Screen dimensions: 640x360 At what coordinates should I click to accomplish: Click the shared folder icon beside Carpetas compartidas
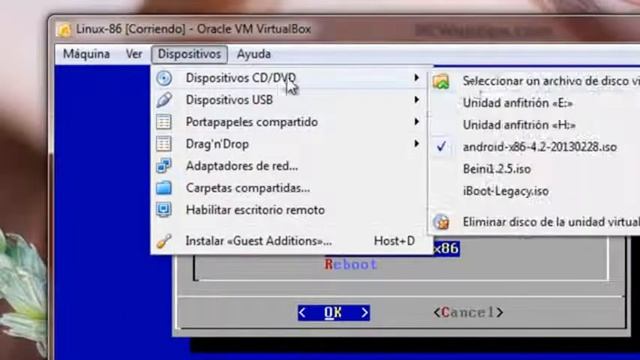click(x=164, y=188)
